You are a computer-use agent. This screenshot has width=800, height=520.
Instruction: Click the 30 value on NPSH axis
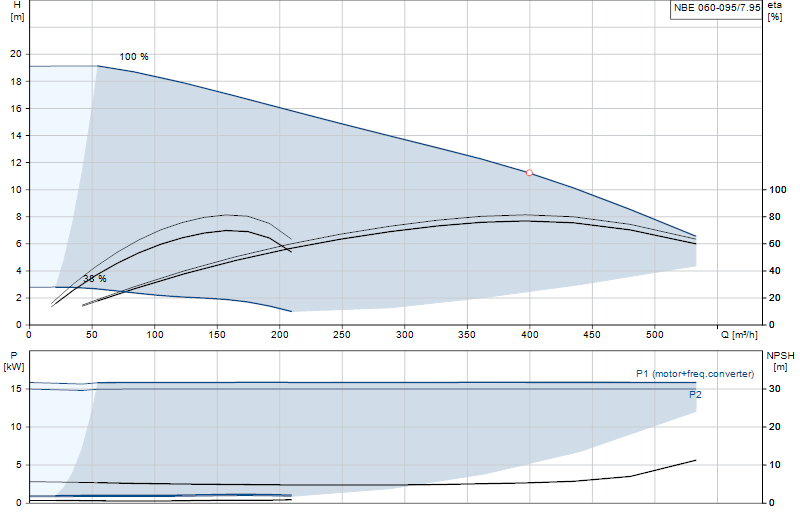pos(774,389)
